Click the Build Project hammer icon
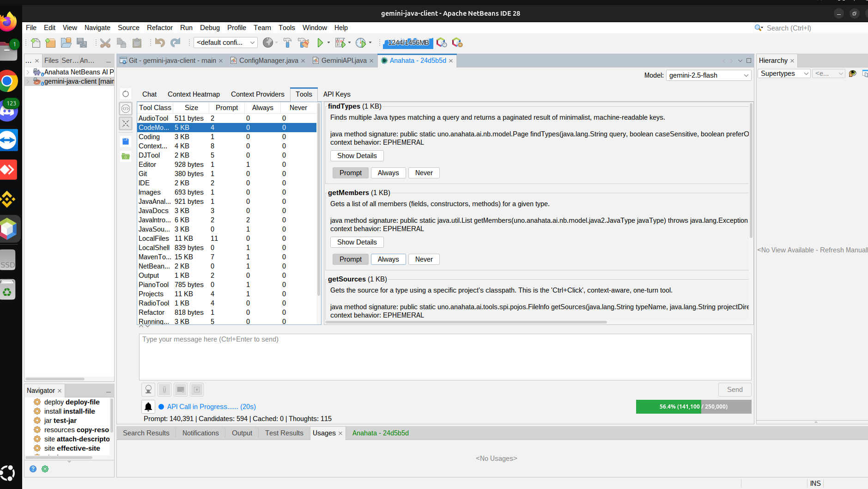The image size is (868, 489). 287,43
